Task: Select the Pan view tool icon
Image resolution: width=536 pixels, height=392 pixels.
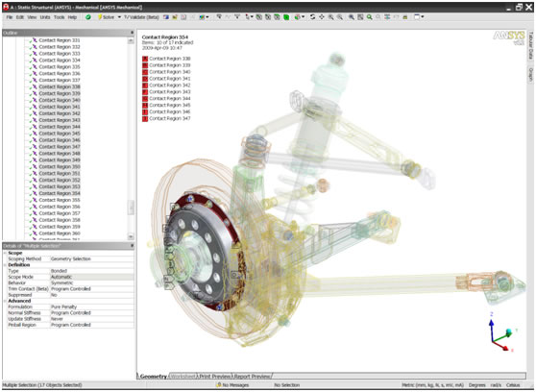Action: pos(322,16)
